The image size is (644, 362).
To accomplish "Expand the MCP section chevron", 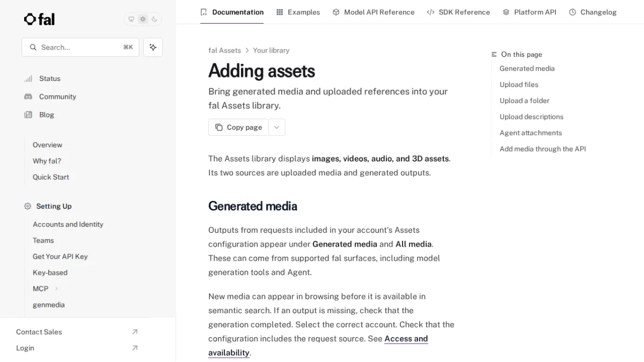I will click(x=56, y=289).
